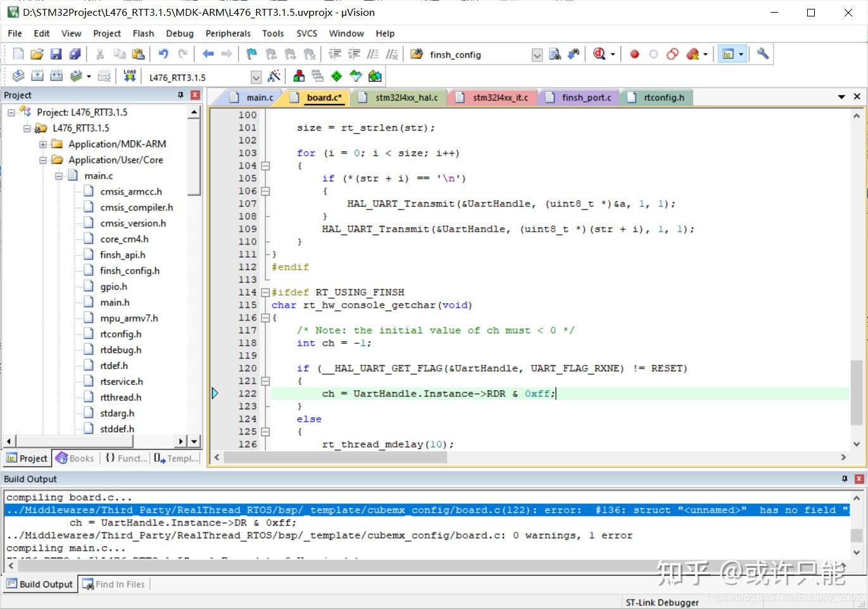
Task: Toggle auto-hide pin on the Project panel
Action: [180, 95]
